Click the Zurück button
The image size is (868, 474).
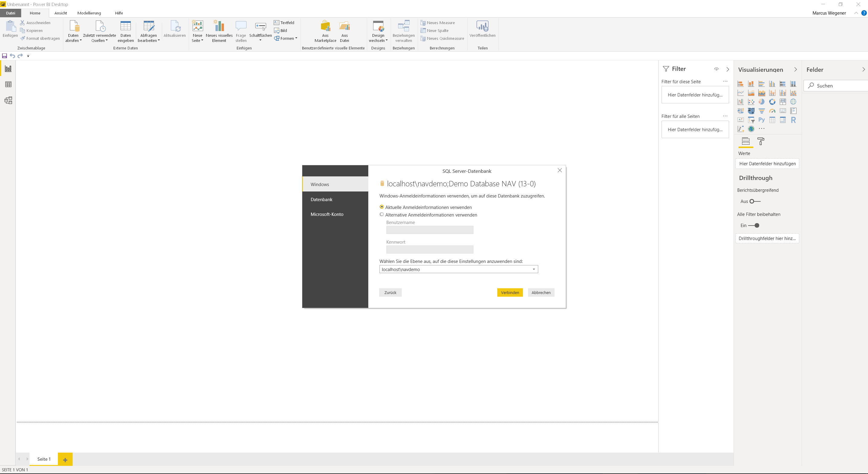click(x=390, y=292)
